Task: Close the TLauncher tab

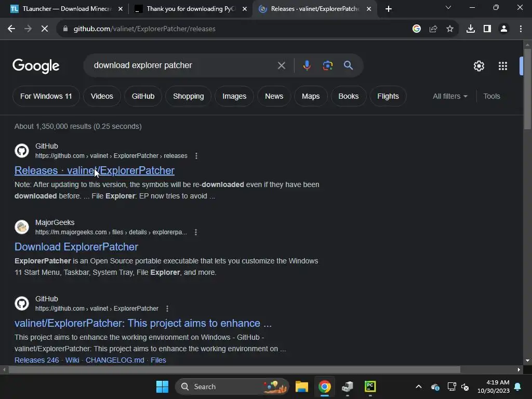Action: 121,9
